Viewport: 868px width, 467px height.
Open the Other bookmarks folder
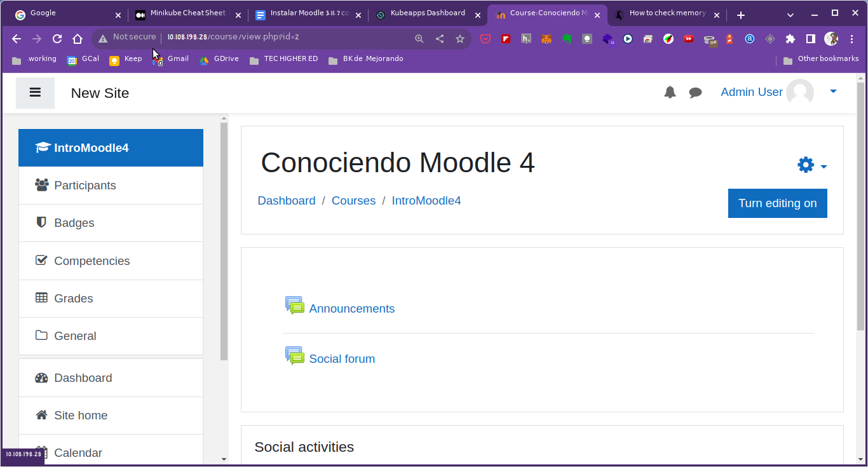coord(821,60)
